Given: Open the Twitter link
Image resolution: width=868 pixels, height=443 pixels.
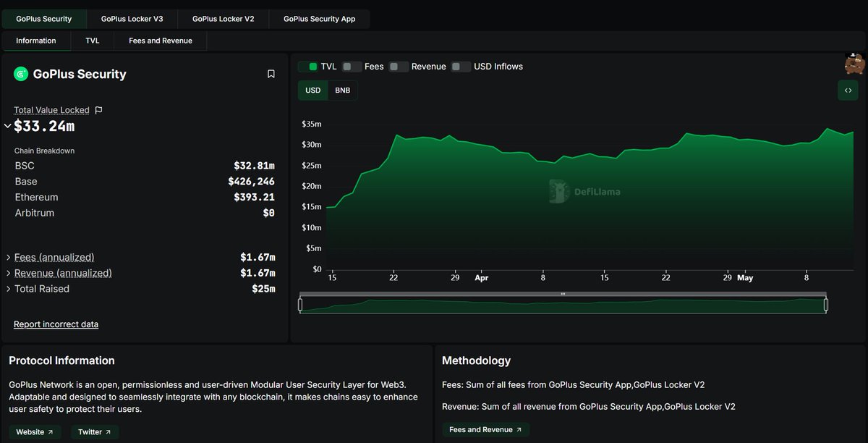Looking at the screenshot, I should click(x=94, y=432).
